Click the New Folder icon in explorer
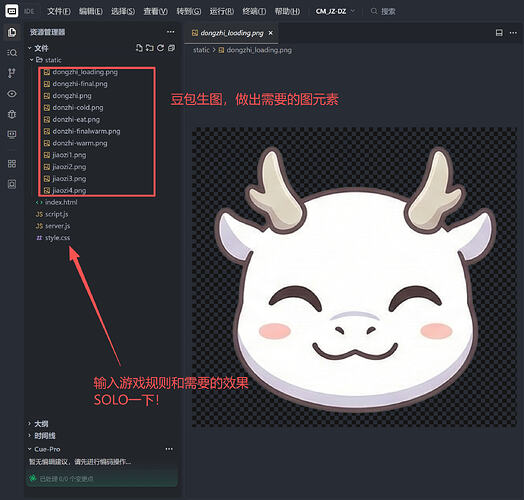 click(x=150, y=48)
